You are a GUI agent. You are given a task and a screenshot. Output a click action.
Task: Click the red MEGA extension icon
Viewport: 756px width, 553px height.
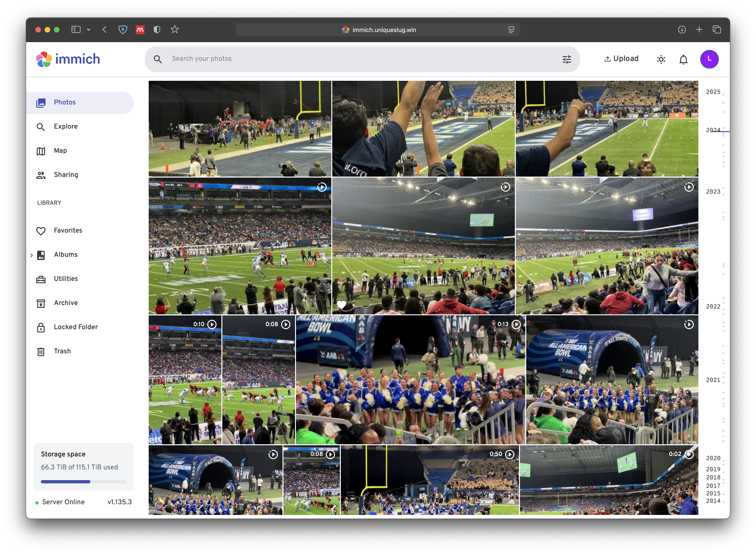[140, 29]
